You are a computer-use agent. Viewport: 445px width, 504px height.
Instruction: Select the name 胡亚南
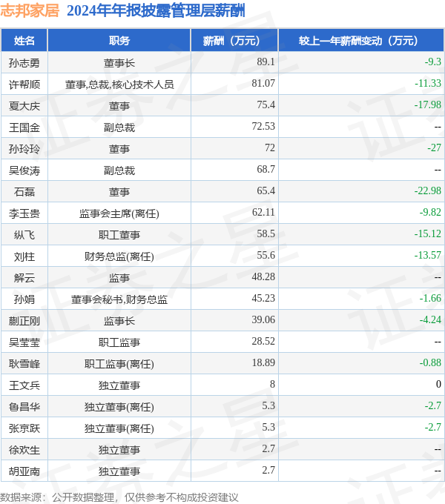point(24,472)
